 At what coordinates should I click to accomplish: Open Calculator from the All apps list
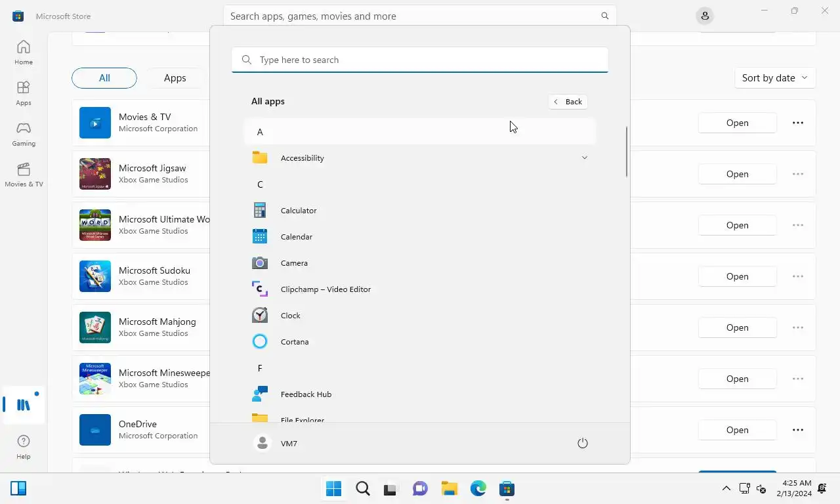[x=420, y=211]
